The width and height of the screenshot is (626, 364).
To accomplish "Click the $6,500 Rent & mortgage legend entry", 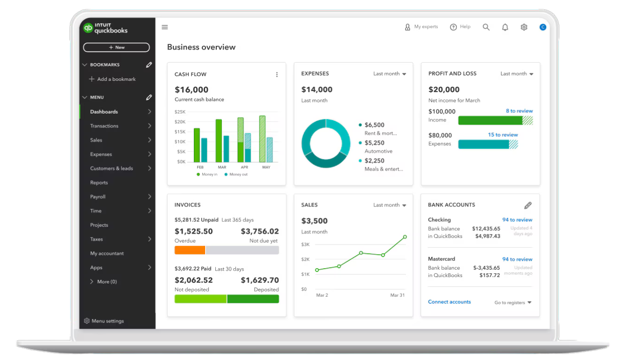I will (x=377, y=129).
